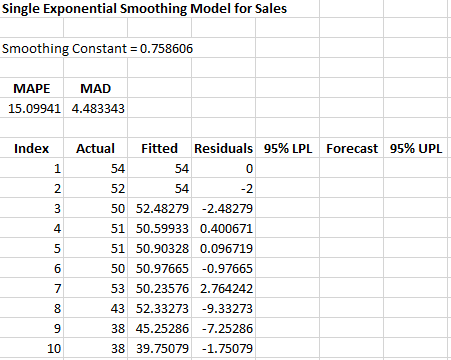Screen dimensions: 451x360
Task: Select the Fitted column header cell
Action: [x=160, y=149]
